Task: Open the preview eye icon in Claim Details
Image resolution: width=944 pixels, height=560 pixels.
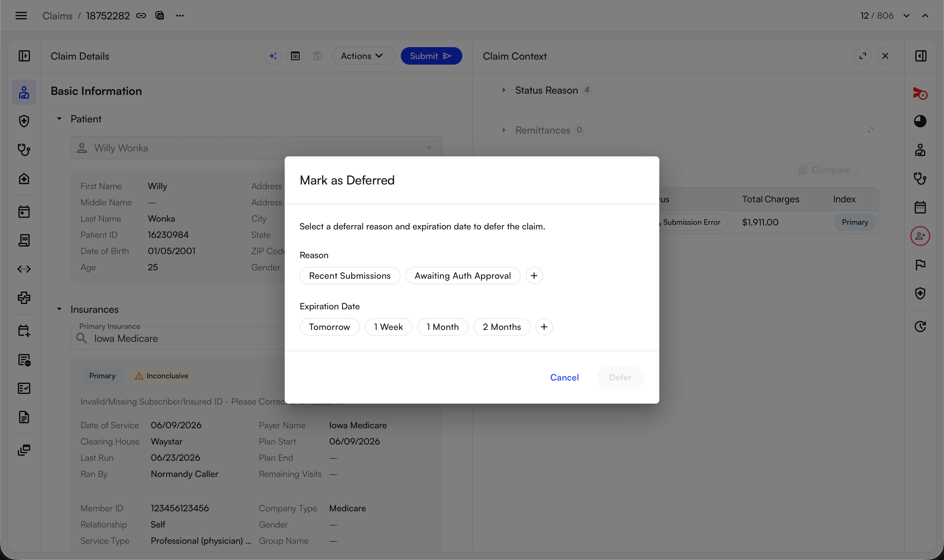Action: (x=295, y=56)
